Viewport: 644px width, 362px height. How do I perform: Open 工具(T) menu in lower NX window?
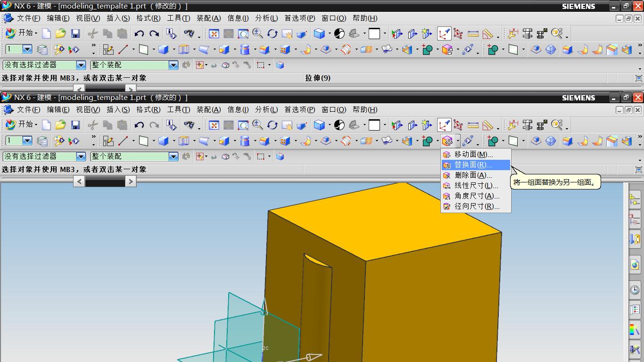(179, 110)
